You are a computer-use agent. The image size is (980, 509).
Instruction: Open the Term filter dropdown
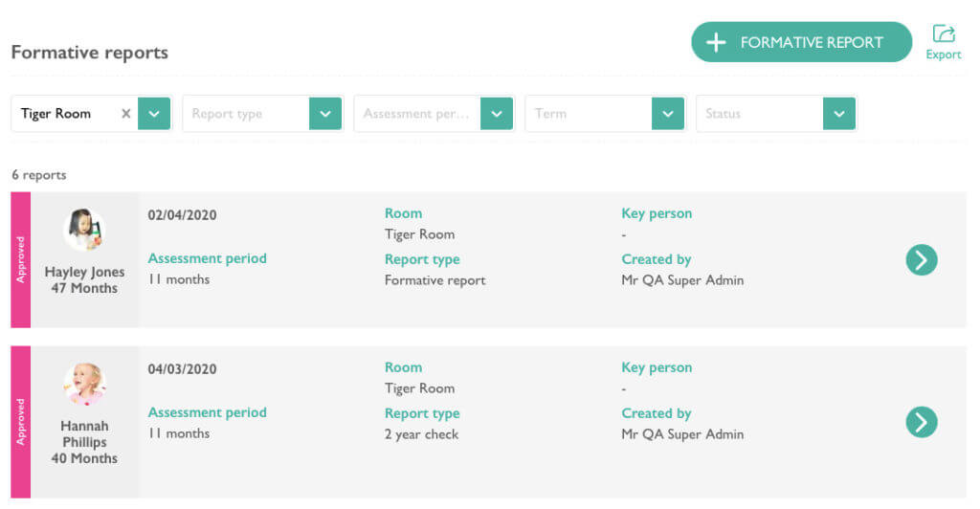[667, 114]
